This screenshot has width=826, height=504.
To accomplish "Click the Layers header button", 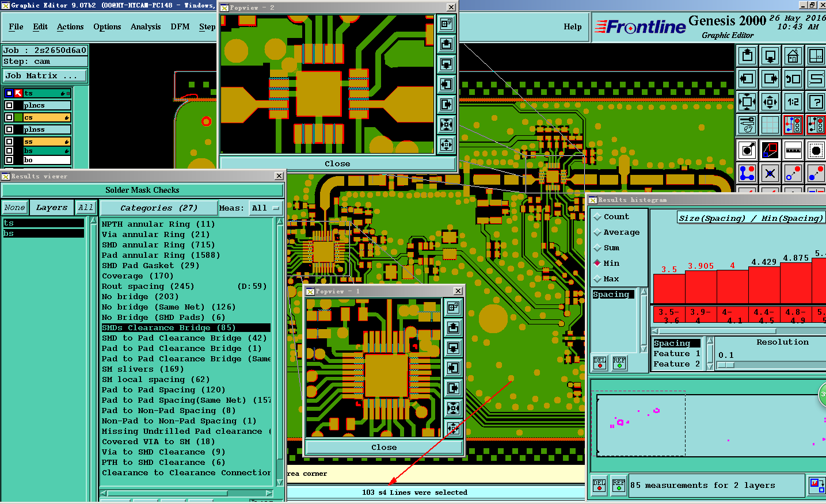I will tap(52, 208).
